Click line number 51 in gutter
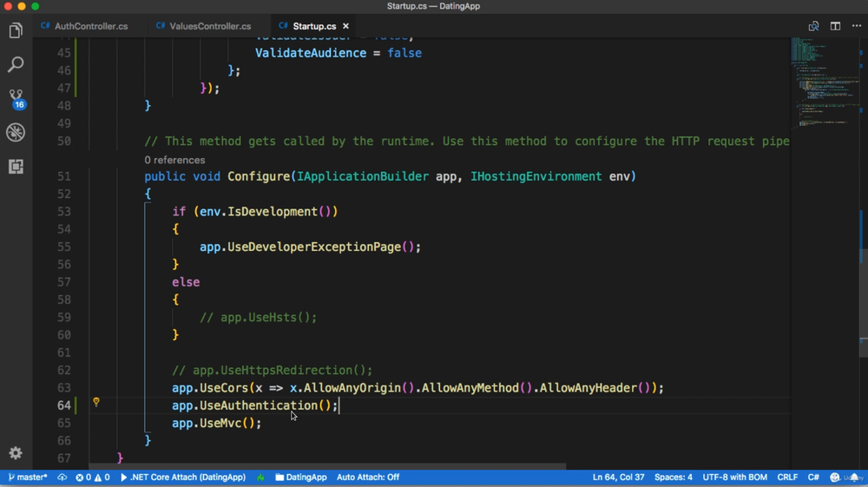868x487 pixels. (x=64, y=176)
